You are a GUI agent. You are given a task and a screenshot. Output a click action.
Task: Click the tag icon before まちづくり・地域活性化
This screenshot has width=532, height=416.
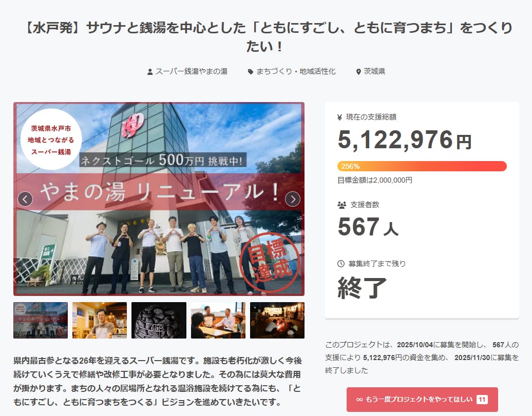[251, 72]
